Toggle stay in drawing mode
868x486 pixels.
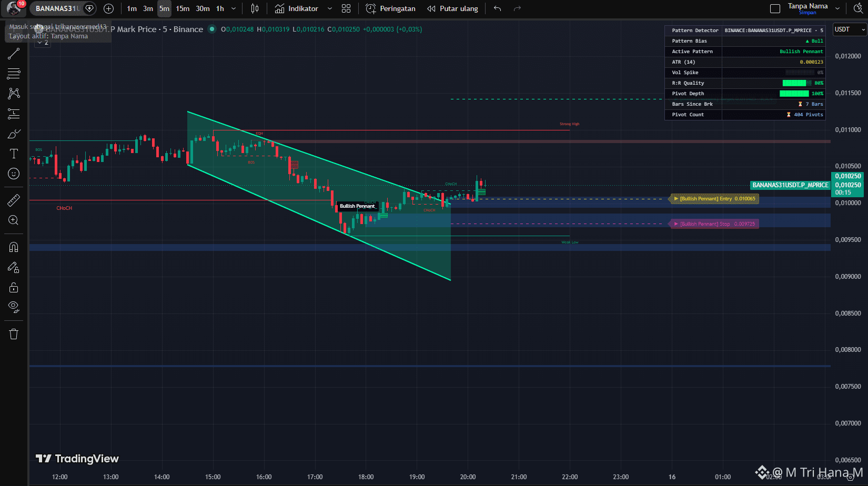[14, 268]
